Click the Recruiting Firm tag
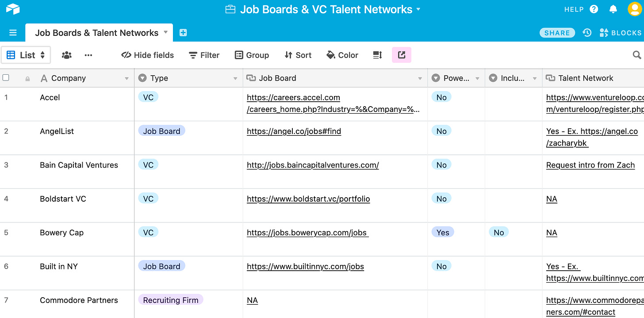The width and height of the screenshot is (644, 318). tap(171, 300)
